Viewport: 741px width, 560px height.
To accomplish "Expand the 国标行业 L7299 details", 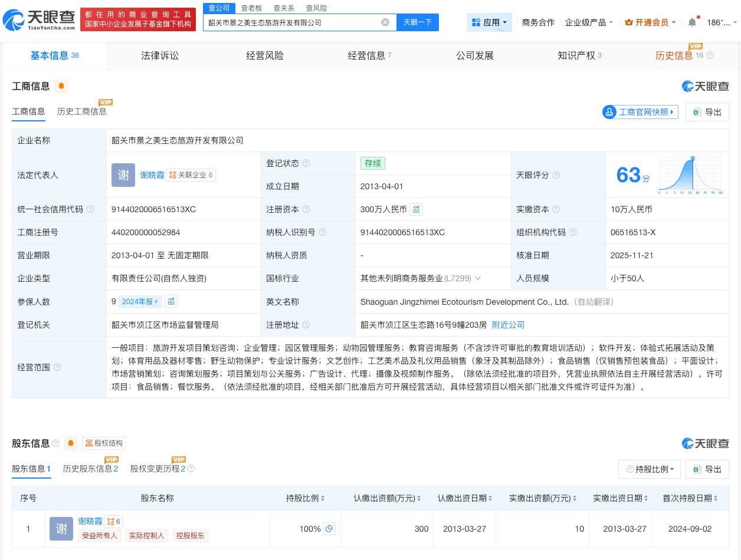I will pos(478,278).
